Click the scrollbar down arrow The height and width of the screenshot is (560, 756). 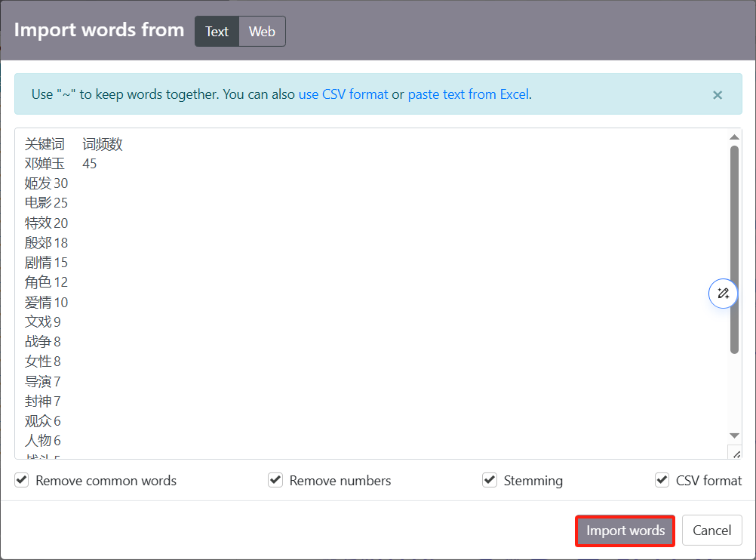click(734, 435)
